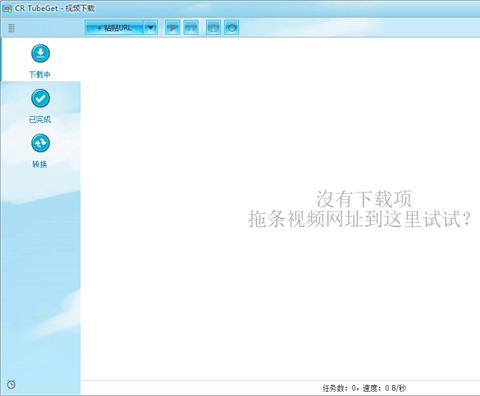The width and height of the screenshot is (480, 396).
Task: Click the start-all play toolbar icon
Action: pyautogui.click(x=172, y=28)
